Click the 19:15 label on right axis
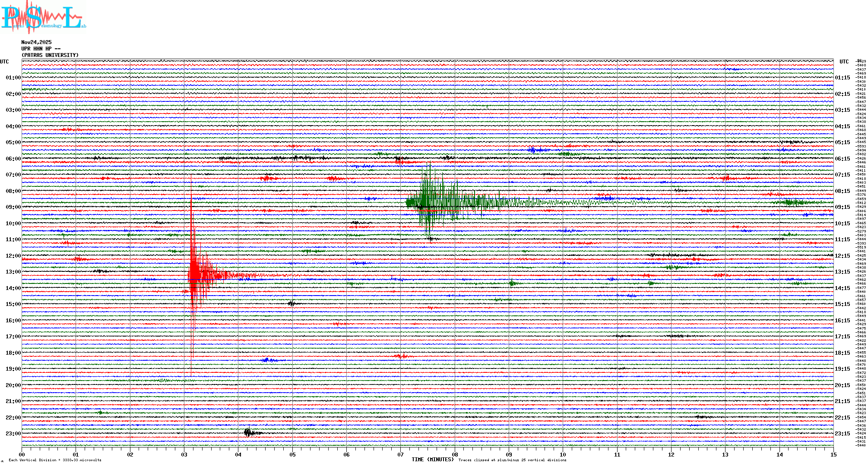This screenshot has width=868, height=466. [842, 369]
